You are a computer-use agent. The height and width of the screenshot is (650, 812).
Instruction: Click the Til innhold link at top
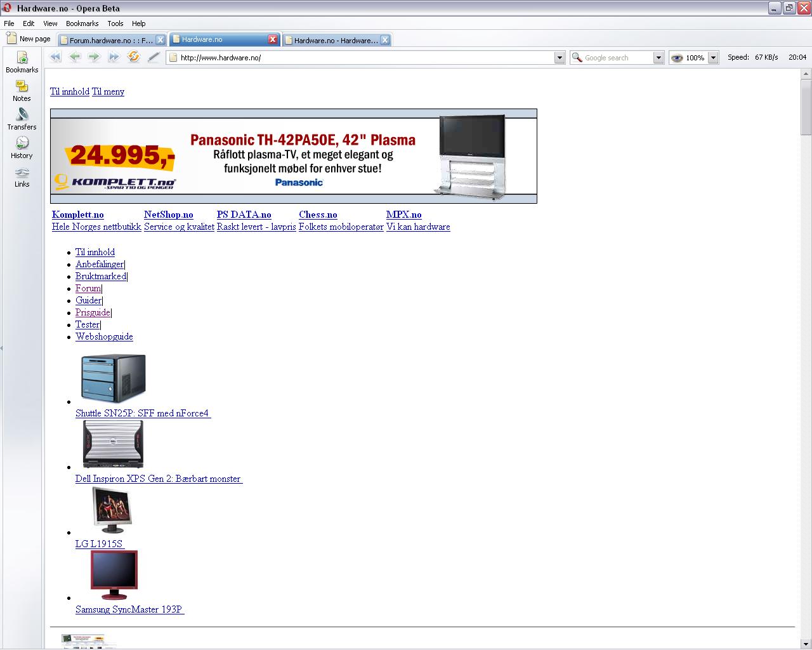point(70,91)
